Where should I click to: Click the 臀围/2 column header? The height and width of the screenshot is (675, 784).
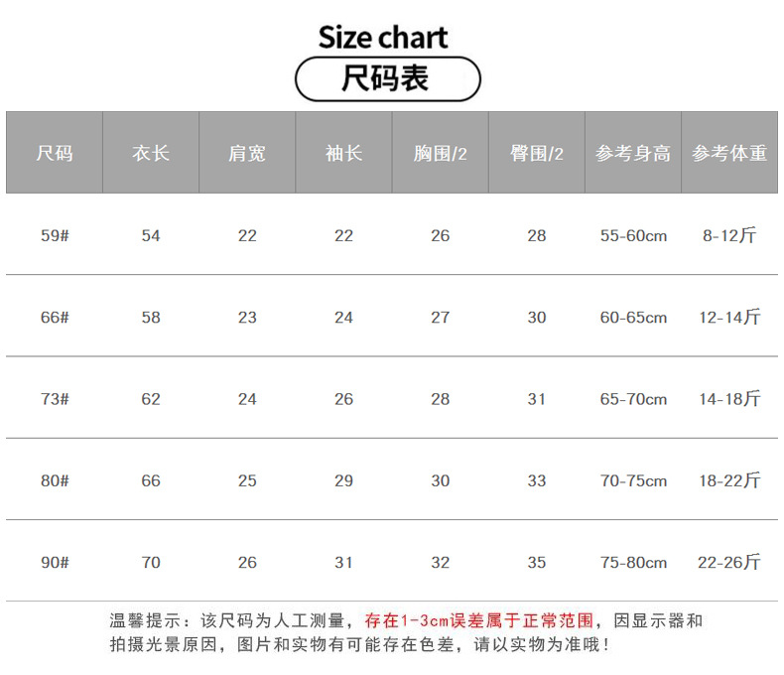click(x=536, y=153)
